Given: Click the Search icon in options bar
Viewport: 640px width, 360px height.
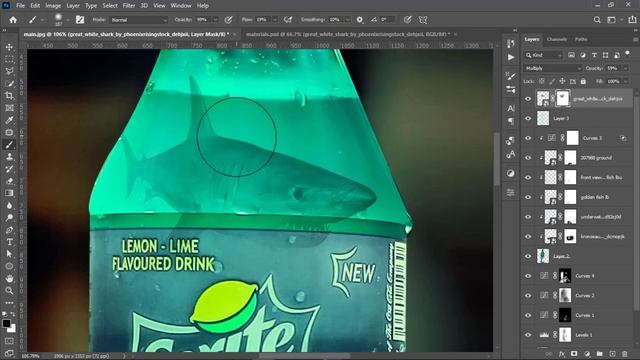Looking at the screenshot, I should [x=597, y=20].
